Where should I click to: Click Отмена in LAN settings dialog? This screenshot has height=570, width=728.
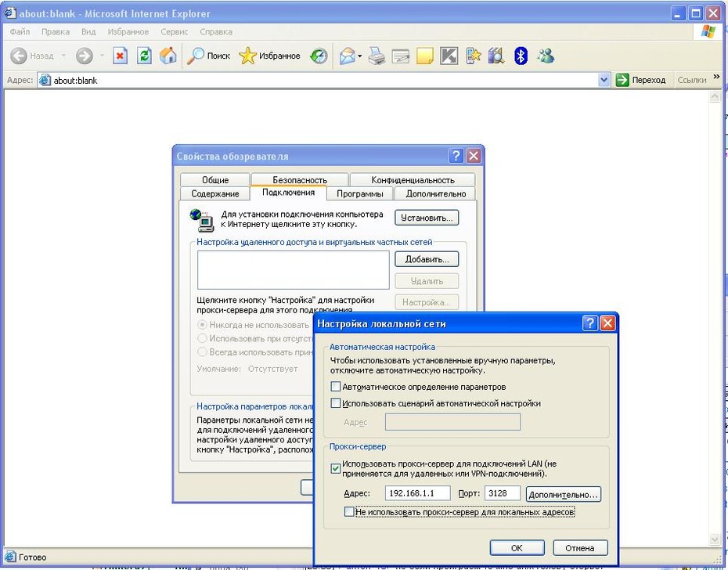click(x=580, y=548)
